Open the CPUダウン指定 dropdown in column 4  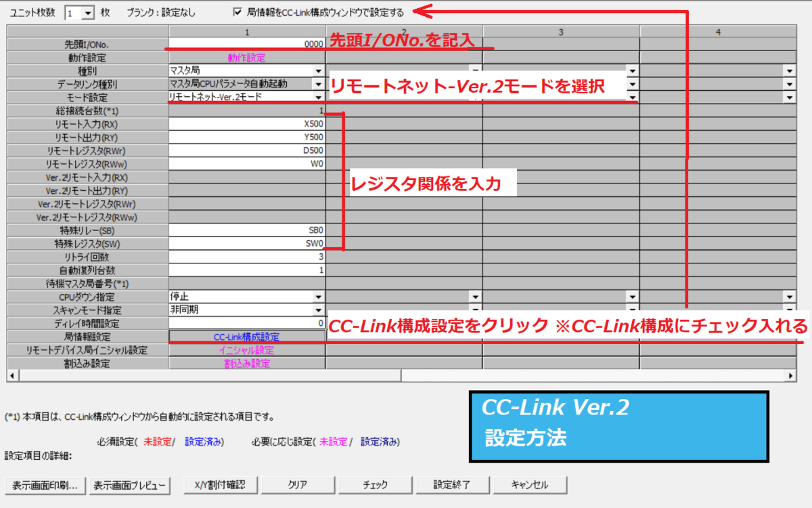coord(790,297)
